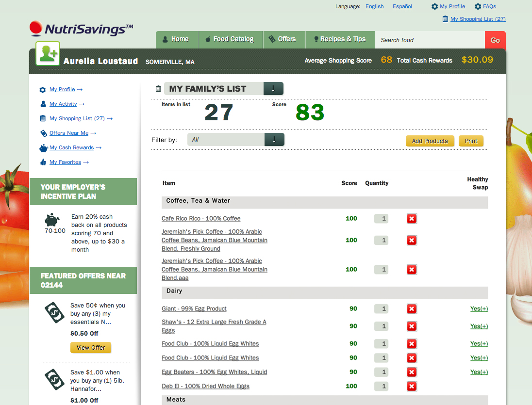This screenshot has width=532, height=405.
Task: Click the Add Products button
Action: click(430, 141)
